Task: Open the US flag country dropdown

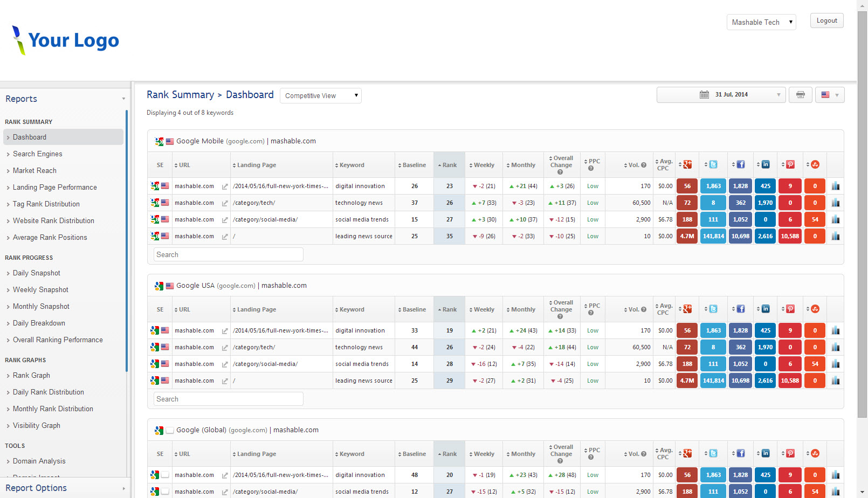Action: pyautogui.click(x=830, y=95)
